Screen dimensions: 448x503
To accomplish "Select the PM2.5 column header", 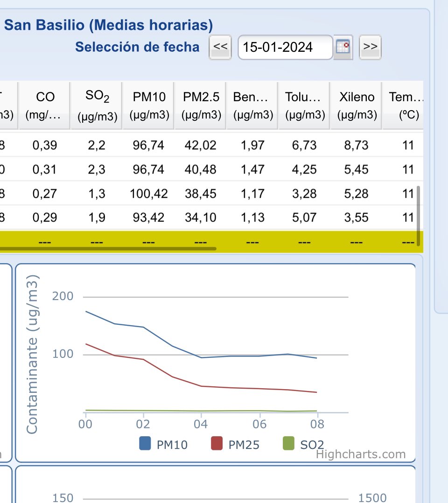I will pos(201,105).
